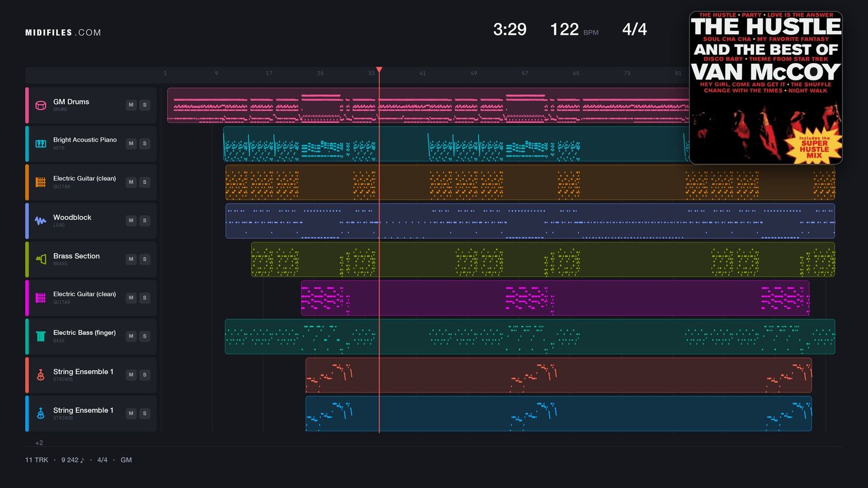Click the magenta Electric Guitar (clean) track icon
Viewport: 868px width, 488px height.
click(x=41, y=298)
